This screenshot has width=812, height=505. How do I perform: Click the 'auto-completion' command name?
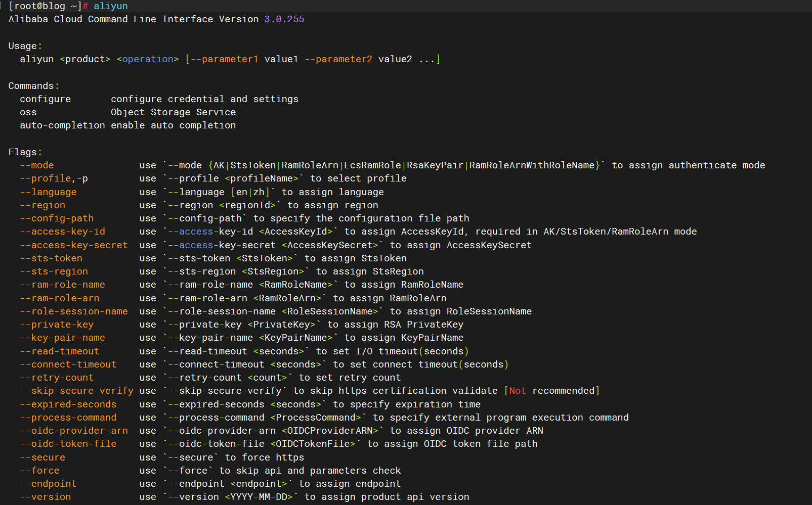click(x=63, y=125)
